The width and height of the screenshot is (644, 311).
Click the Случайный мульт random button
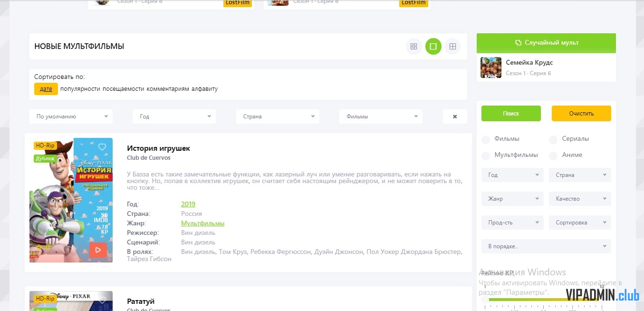click(546, 43)
